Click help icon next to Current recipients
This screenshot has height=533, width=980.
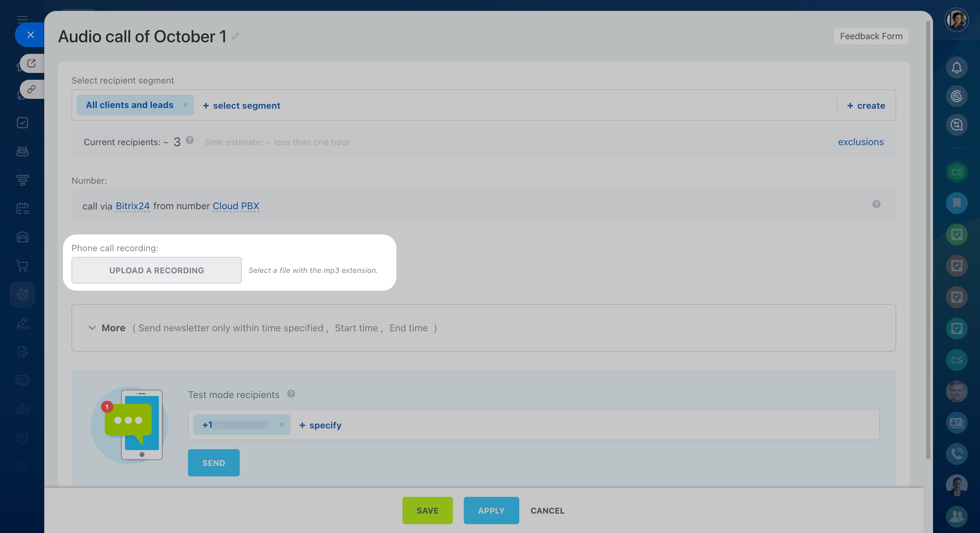tap(189, 140)
